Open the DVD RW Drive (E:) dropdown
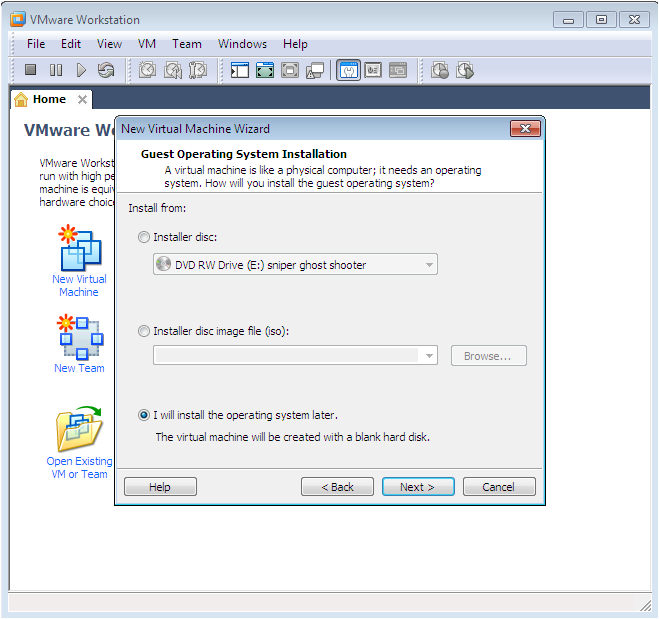Viewport: 659px width, 619px height. tap(295, 264)
